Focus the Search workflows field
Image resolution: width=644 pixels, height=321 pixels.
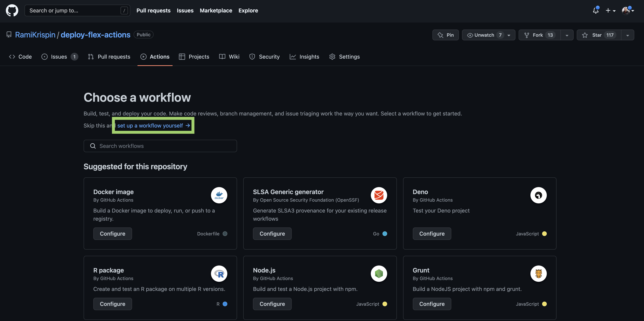tap(160, 146)
